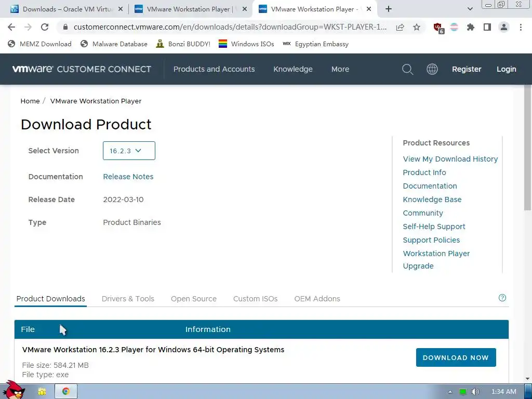
Task: Click the MEMZ Download bookmark
Action: tap(39, 44)
